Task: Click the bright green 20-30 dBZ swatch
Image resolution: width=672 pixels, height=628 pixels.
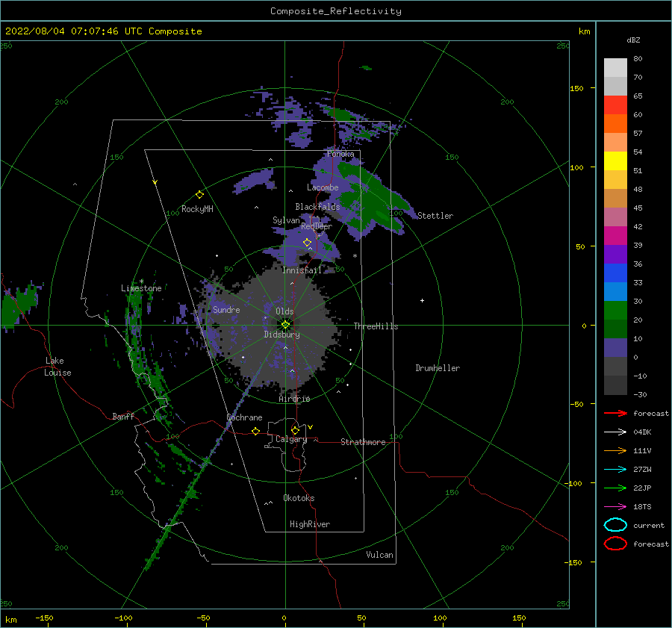Action: (615, 310)
